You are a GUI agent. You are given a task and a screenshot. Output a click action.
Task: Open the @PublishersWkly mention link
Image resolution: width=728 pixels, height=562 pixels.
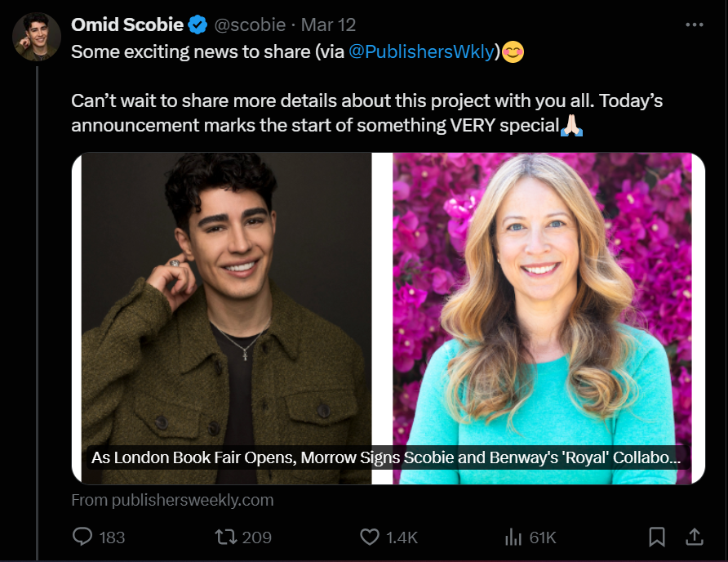coord(422,51)
